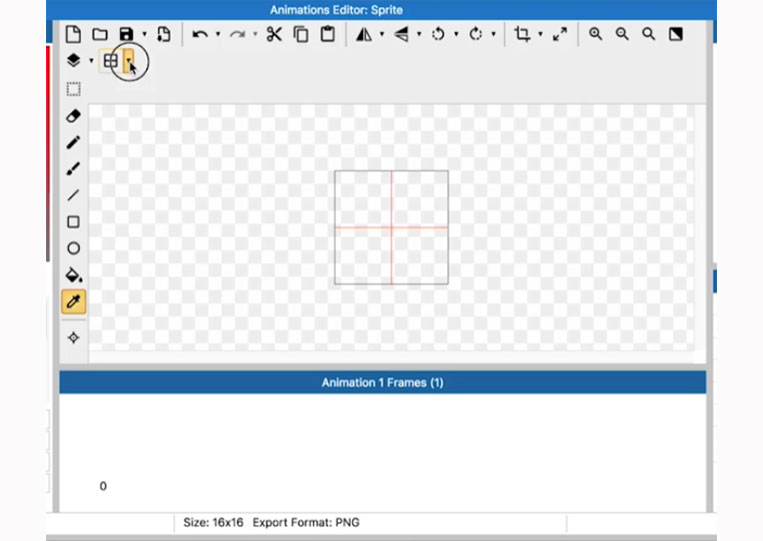Click the Export Format: PNG status text
763x541 pixels.
[306, 523]
